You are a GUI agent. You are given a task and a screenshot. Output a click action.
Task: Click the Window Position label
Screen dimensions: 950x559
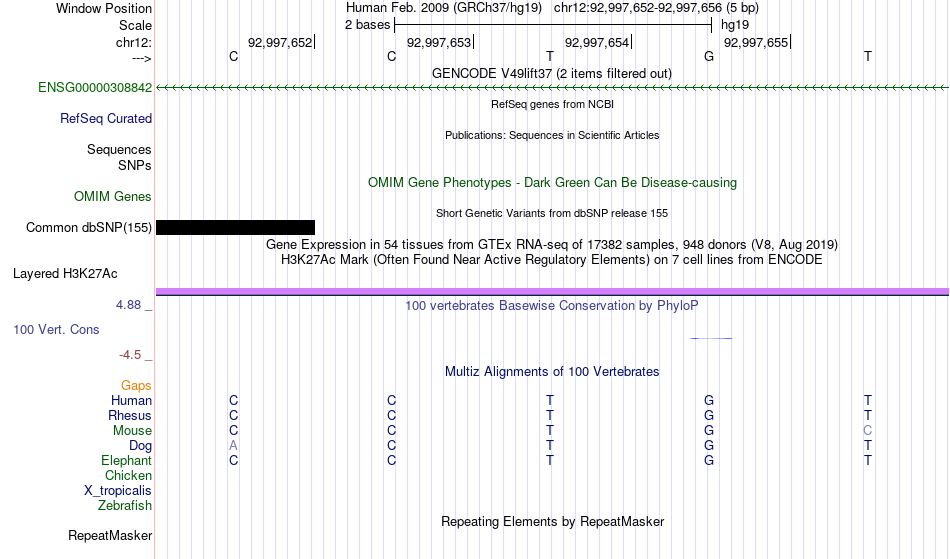coord(104,8)
